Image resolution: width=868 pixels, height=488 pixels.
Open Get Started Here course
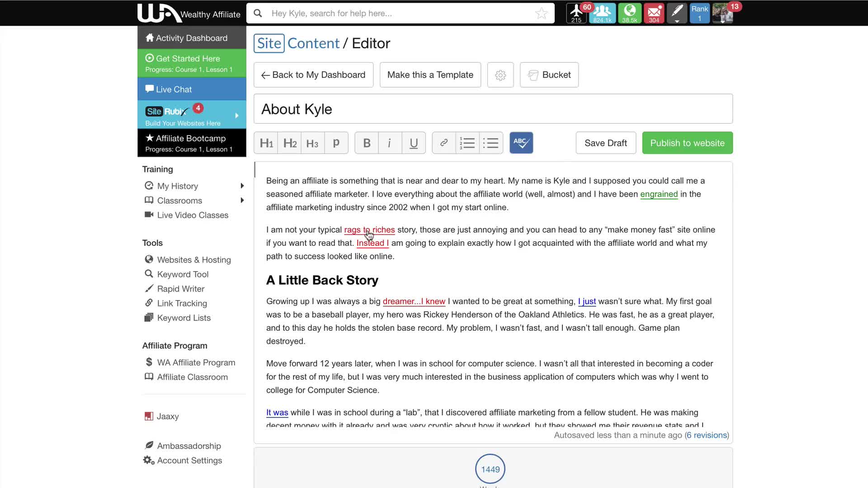[x=192, y=63]
